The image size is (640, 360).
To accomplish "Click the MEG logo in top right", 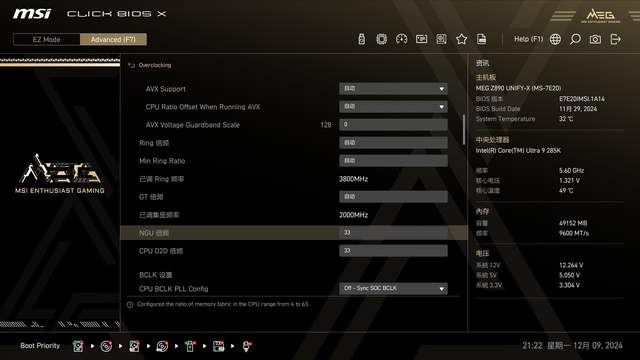I will pyautogui.click(x=600, y=16).
